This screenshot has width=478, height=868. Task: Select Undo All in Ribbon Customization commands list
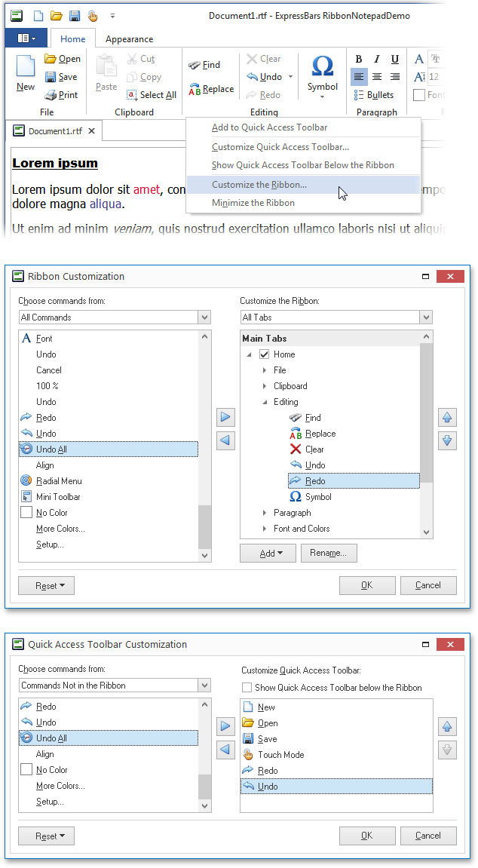pyautogui.click(x=109, y=449)
